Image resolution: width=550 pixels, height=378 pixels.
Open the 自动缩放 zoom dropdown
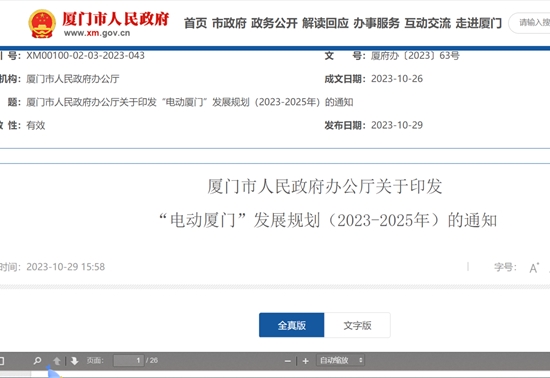340,360
